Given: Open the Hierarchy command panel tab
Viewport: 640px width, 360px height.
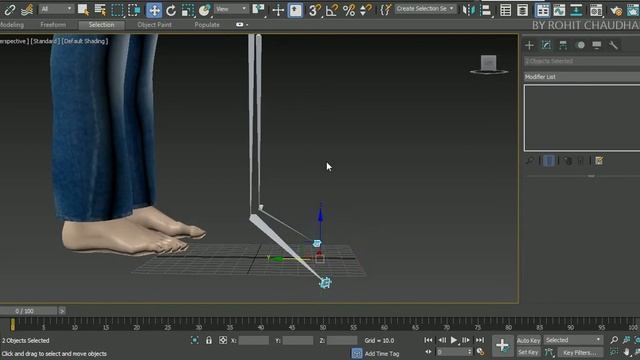Looking at the screenshot, I should pos(563,45).
